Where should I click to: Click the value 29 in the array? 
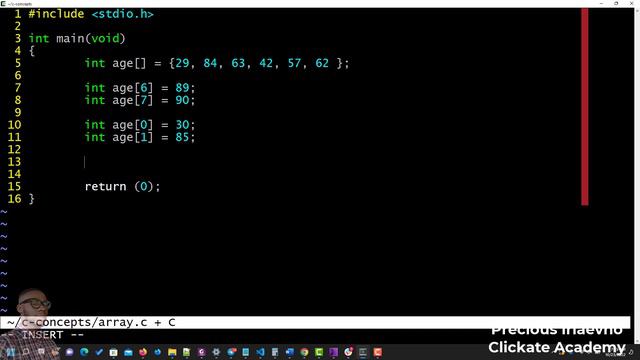pos(182,63)
